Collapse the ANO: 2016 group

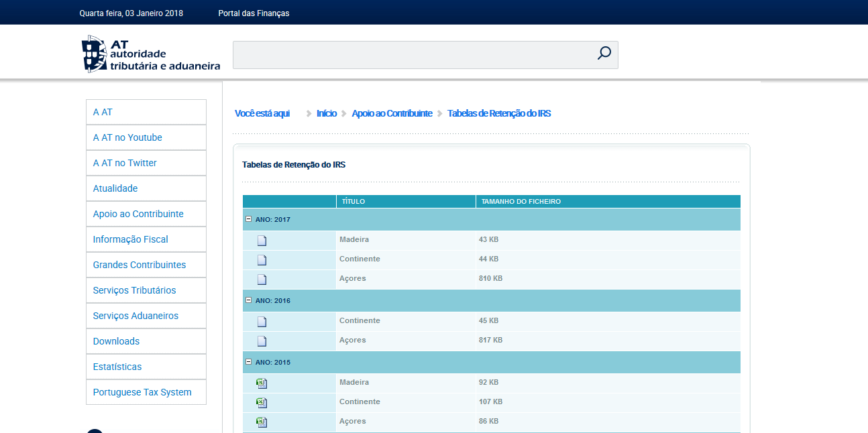[x=248, y=300]
